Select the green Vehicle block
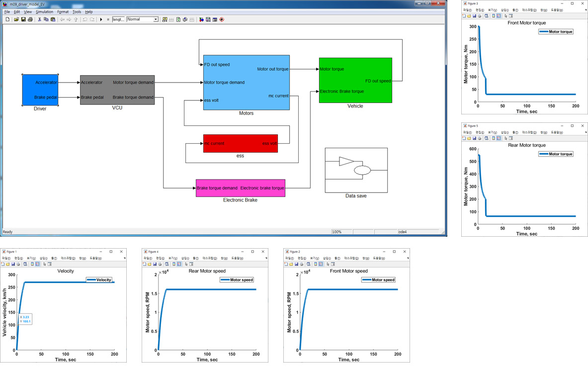This screenshot has width=588, height=376. [x=355, y=80]
